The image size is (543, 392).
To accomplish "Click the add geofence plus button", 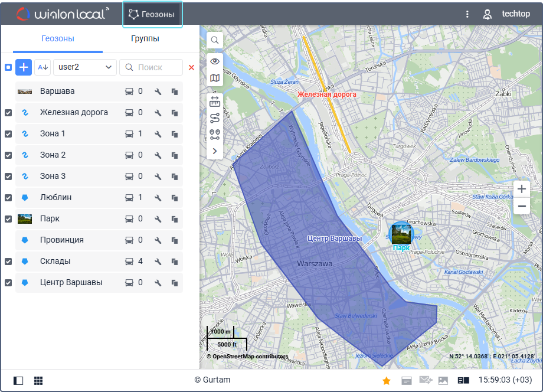I will [24, 67].
